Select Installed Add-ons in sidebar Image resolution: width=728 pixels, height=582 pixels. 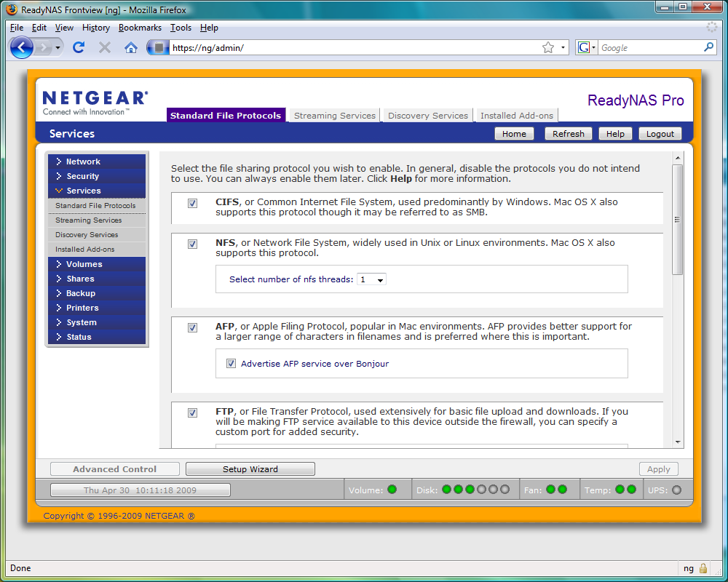click(97, 249)
